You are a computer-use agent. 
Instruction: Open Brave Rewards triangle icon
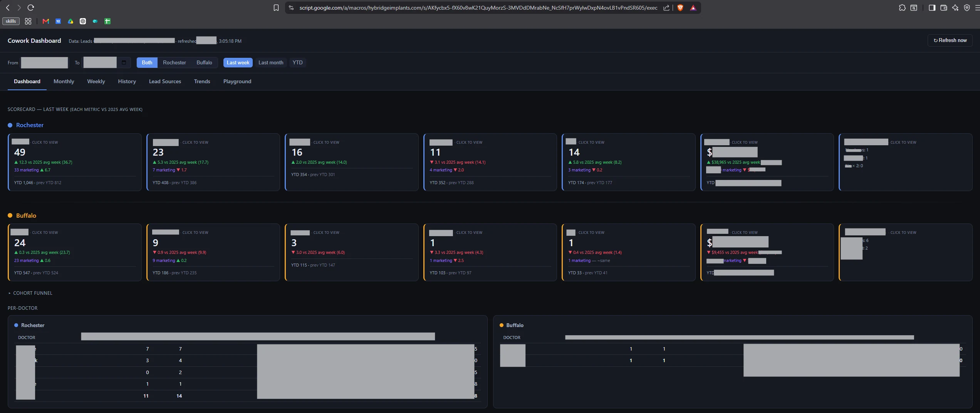point(693,8)
